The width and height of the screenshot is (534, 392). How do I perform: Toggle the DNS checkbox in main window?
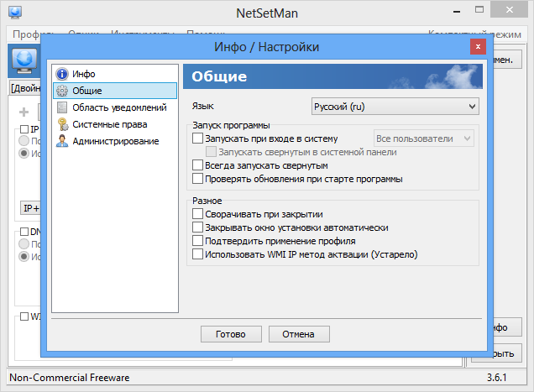click(24, 232)
